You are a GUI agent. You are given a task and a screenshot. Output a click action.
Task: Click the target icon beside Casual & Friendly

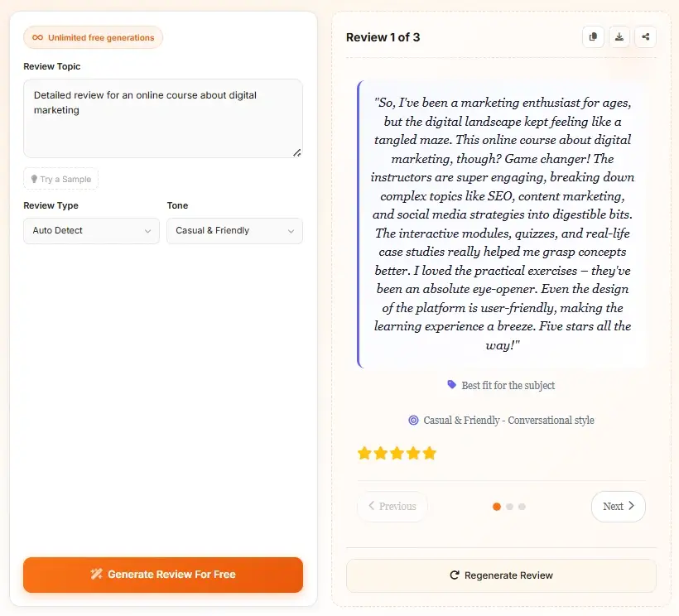click(413, 420)
